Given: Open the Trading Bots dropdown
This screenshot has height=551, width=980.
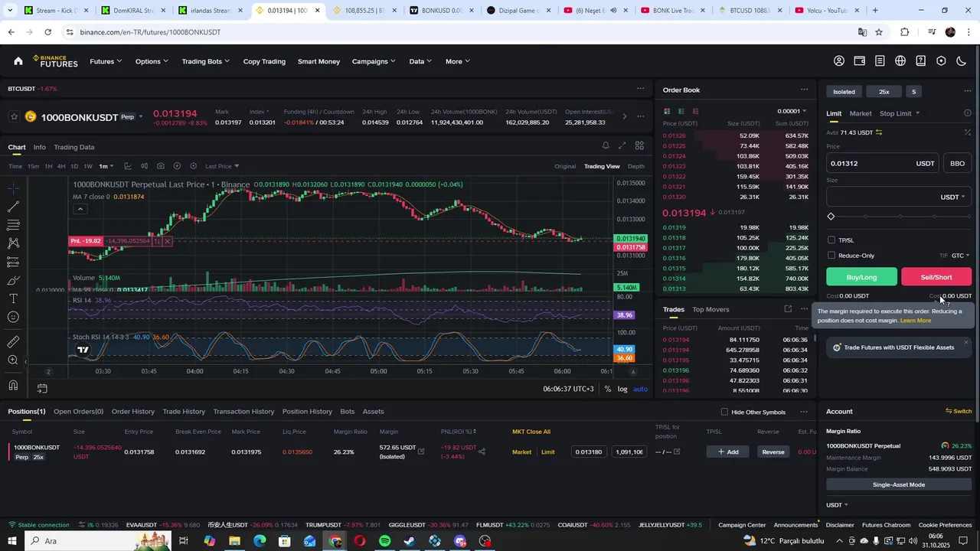Looking at the screenshot, I should [206, 61].
